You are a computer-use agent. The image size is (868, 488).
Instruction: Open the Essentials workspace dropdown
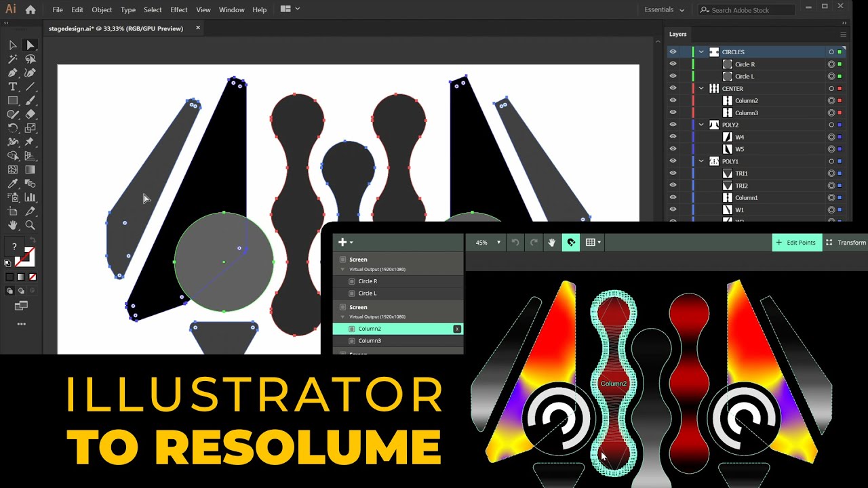click(x=664, y=10)
